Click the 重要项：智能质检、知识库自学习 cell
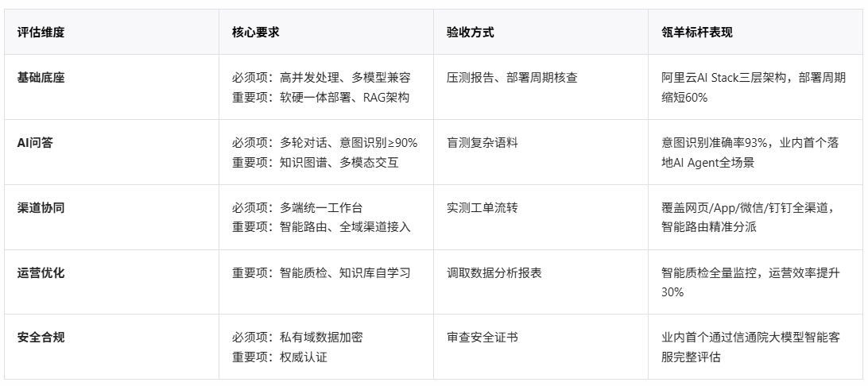868x386 pixels. [321, 272]
